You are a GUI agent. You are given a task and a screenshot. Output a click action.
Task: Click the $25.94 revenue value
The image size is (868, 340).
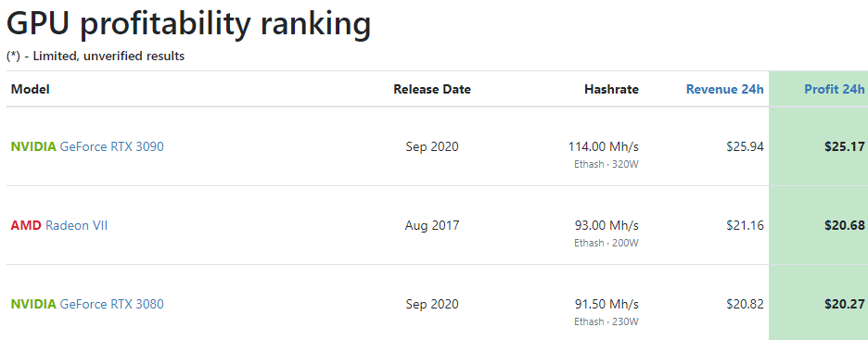(x=745, y=147)
